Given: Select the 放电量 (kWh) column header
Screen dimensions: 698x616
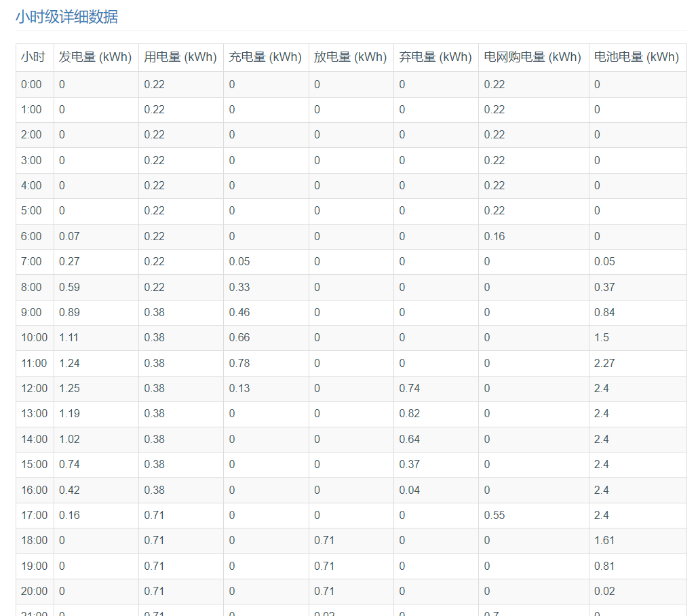Looking at the screenshot, I should click(x=350, y=57).
